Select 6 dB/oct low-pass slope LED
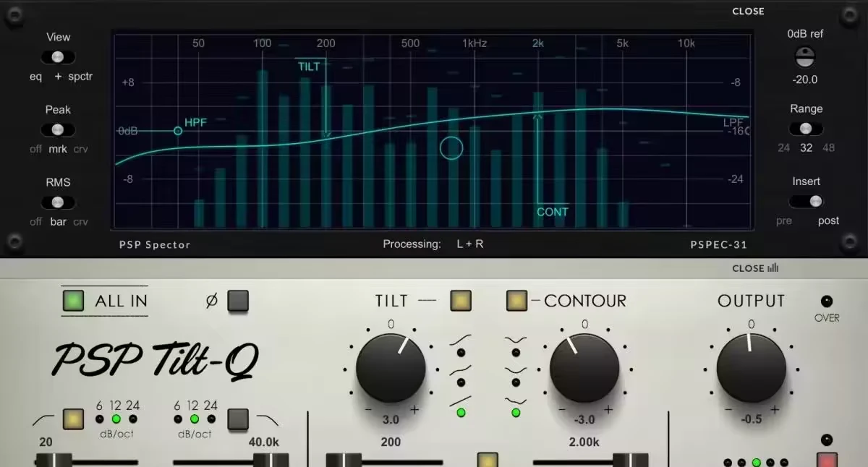 pos(177,419)
